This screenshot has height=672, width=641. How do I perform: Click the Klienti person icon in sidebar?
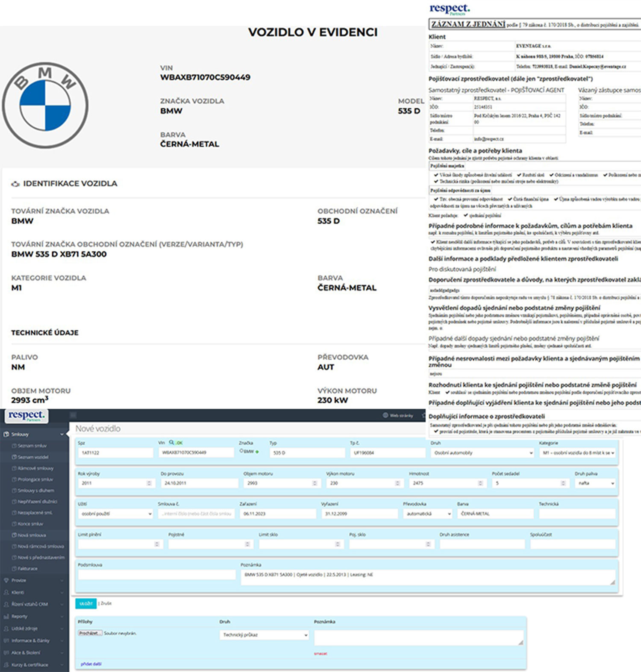(6, 593)
